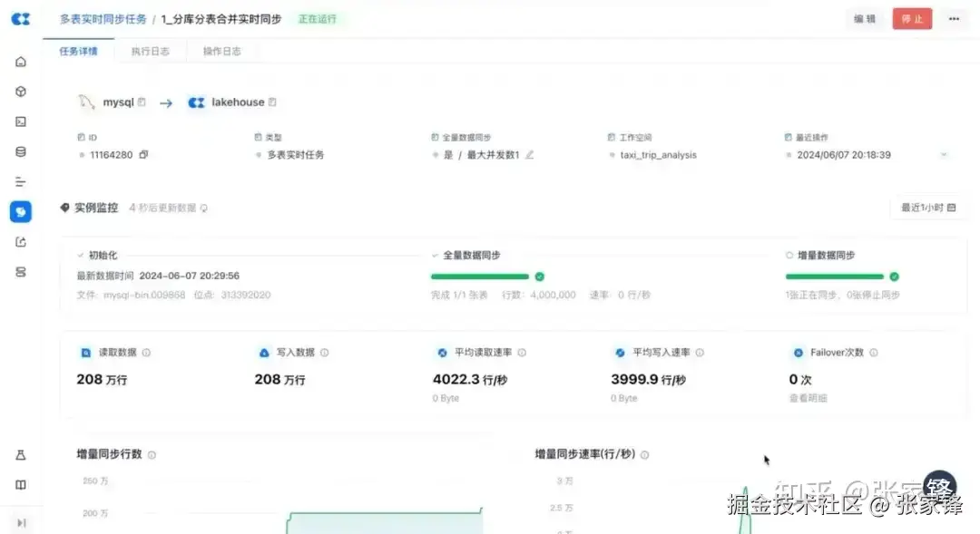Open the storage server sidebar icon
This screenshot has height=534, width=980.
[x=21, y=272]
